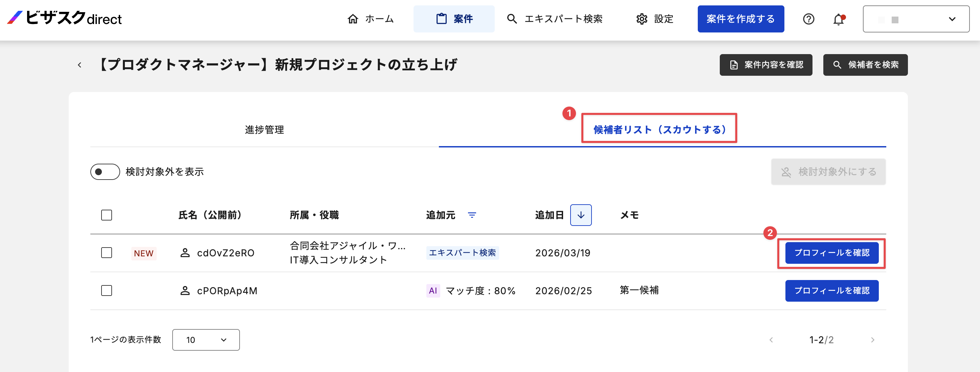Click the 1-2/2 pagination count
Screen dimensions: 980x372
[821, 340]
